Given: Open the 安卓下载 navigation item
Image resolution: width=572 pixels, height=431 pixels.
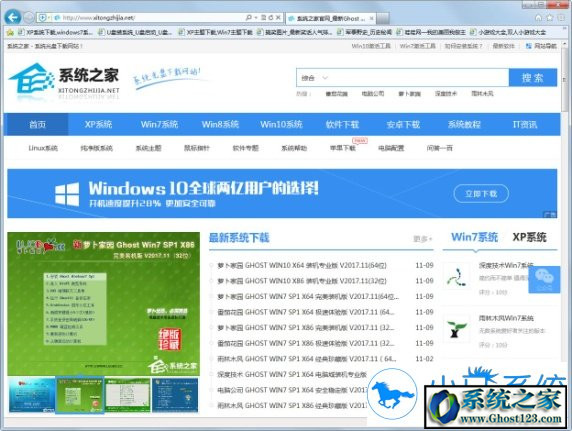Looking at the screenshot, I should [x=403, y=124].
